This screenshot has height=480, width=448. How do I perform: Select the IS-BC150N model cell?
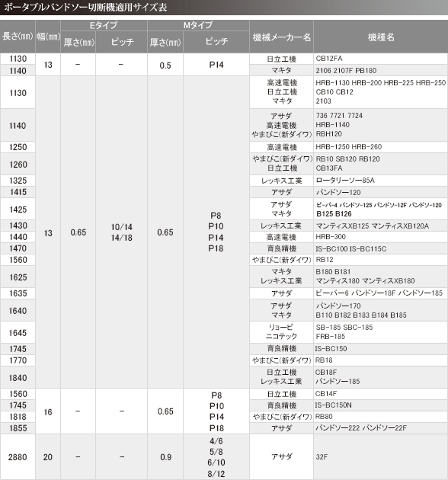point(381,405)
